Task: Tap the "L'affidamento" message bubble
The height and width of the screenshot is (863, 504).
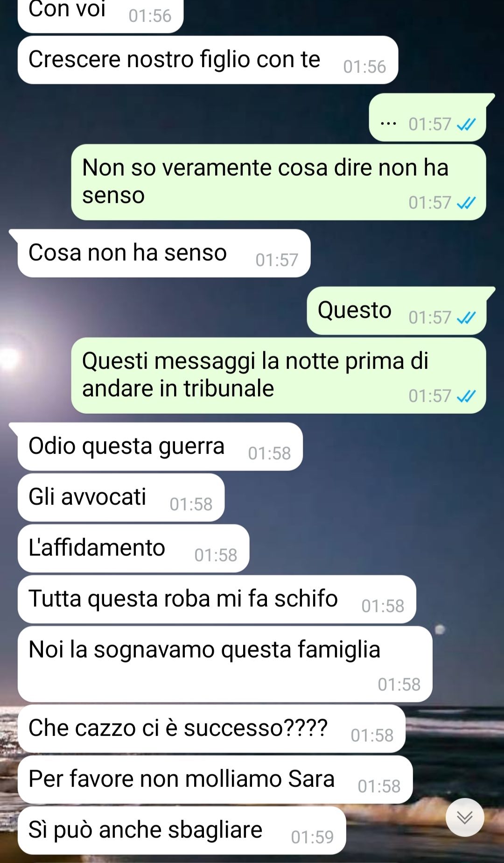Action: point(133,549)
